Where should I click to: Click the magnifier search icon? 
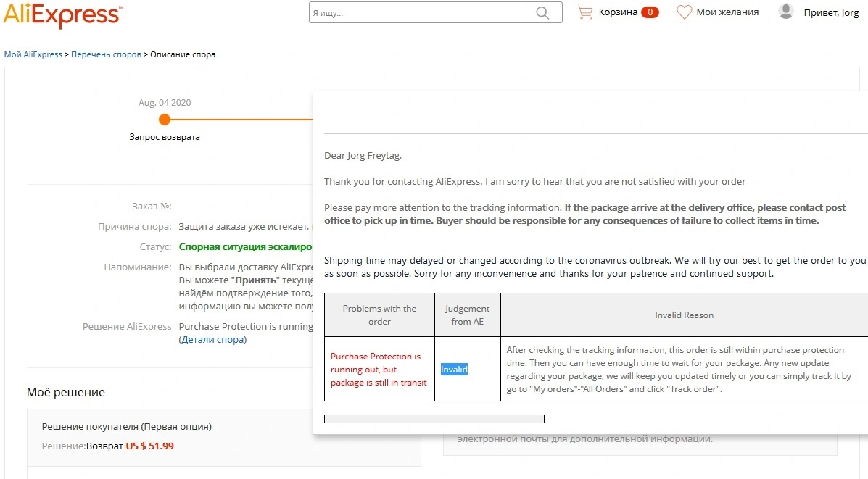pos(543,13)
